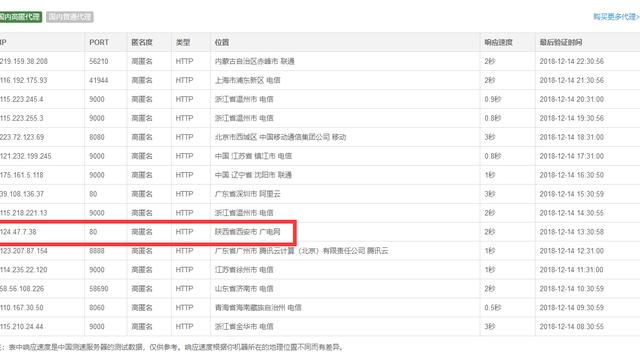
Task: Select IP address 219.159.38.208
Action: (x=24, y=61)
